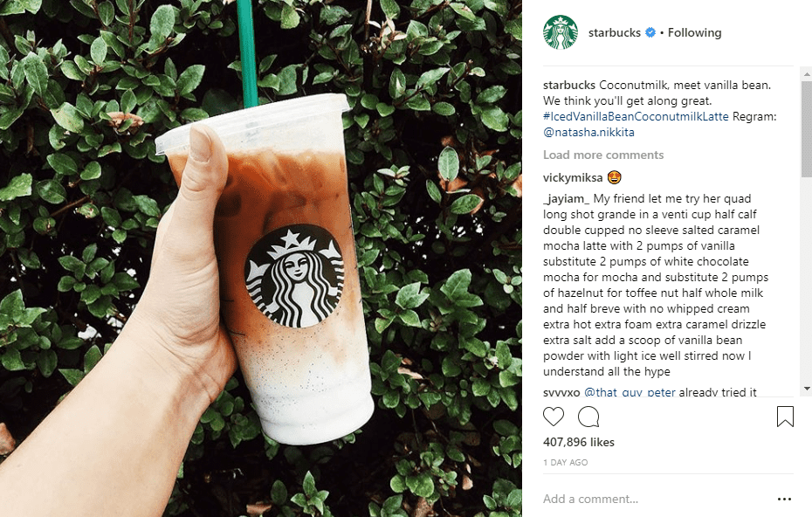Visit the @natasha.nikkita profile link
The image size is (812, 517).
(x=588, y=132)
